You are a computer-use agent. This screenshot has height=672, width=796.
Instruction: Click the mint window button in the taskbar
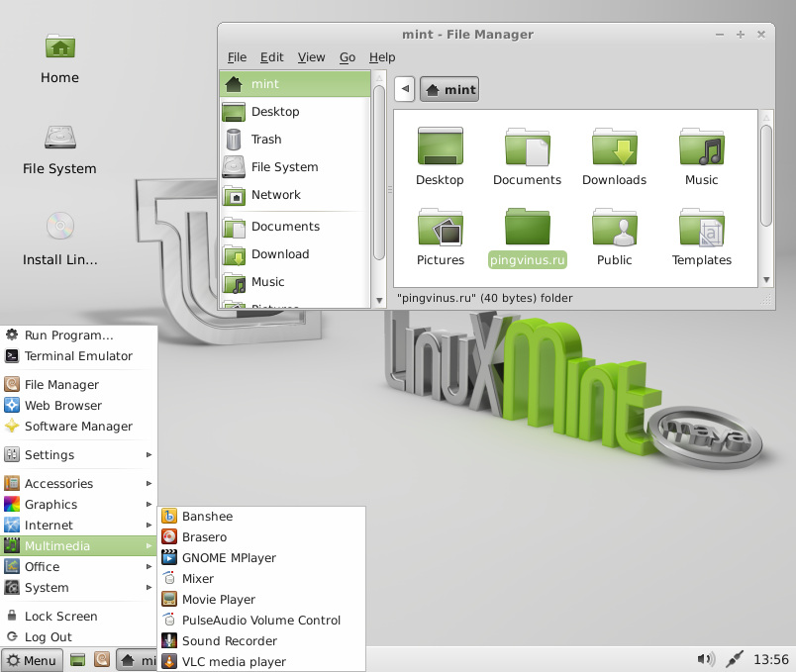(x=137, y=660)
